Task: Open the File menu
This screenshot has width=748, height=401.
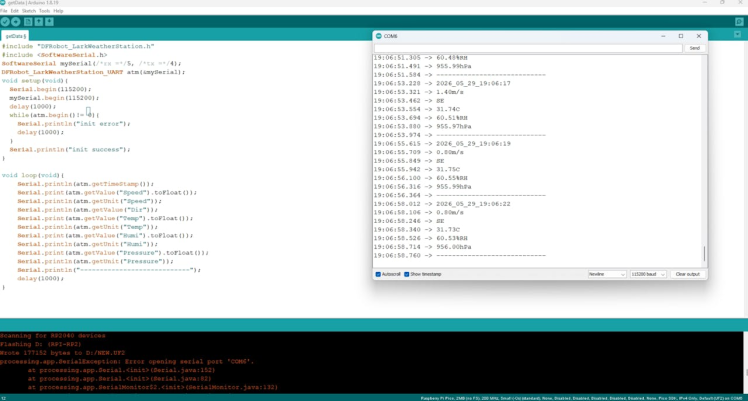Action: coord(4,10)
